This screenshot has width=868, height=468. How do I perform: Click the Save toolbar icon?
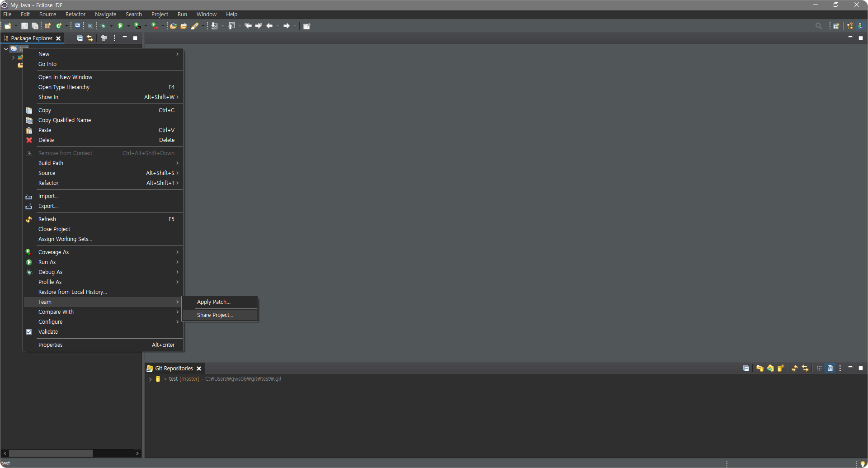24,26
